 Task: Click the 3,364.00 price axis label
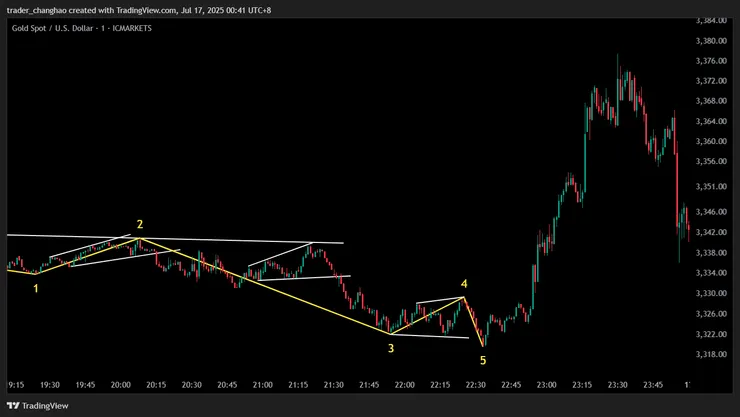click(711, 121)
